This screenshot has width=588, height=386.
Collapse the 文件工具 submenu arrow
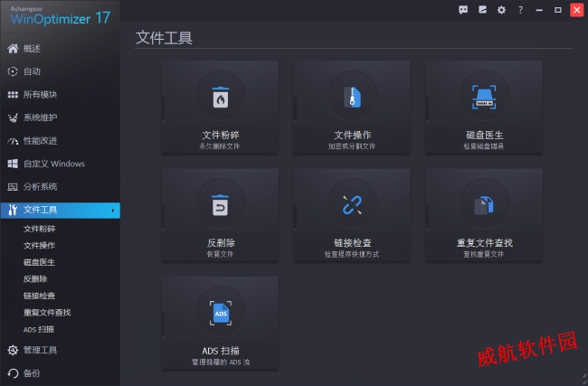coord(112,211)
